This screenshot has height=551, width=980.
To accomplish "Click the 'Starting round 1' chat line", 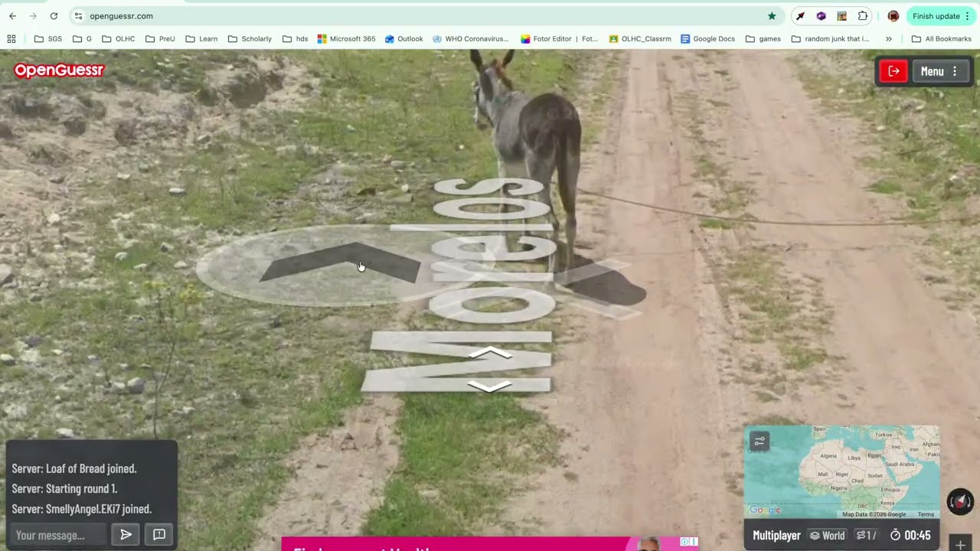I will pyautogui.click(x=64, y=489).
